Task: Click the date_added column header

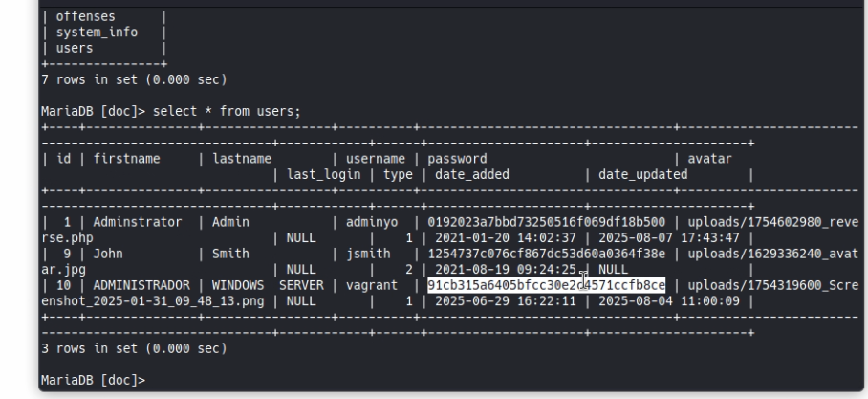Action: [471, 175]
